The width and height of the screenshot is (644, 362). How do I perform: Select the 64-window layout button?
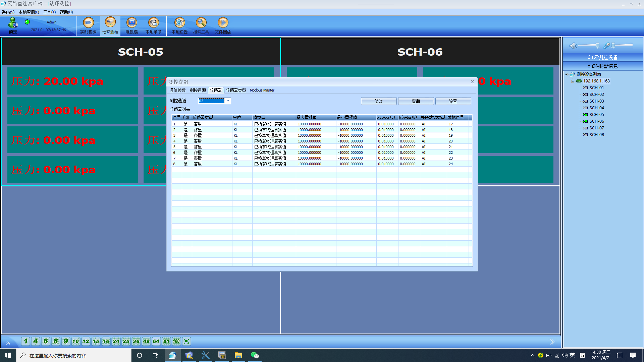156,341
